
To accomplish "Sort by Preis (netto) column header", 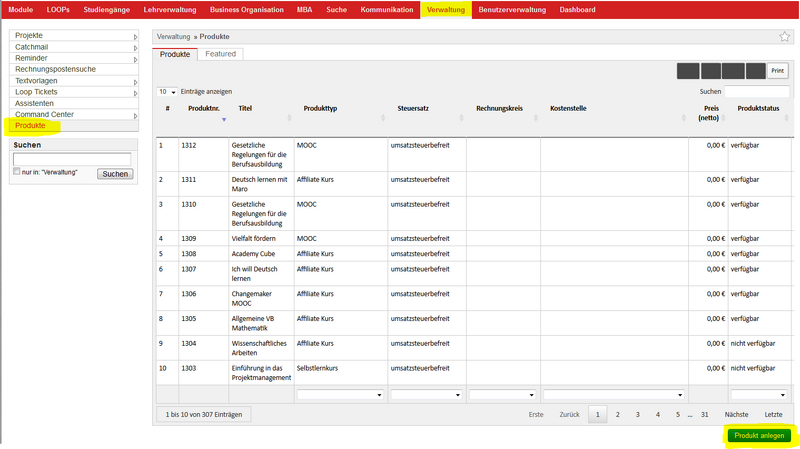I will click(x=709, y=113).
